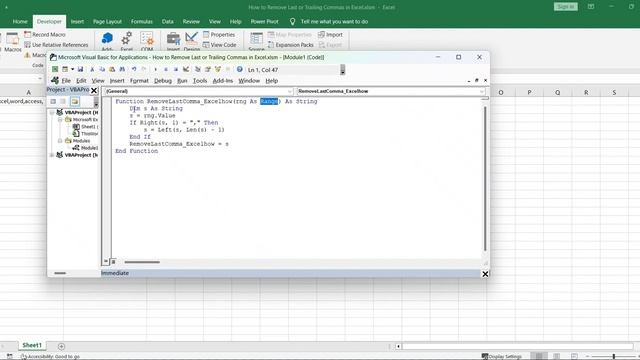Viewport: 640px width, 360px height.
Task: Switch to the Formulas tab in Excel
Action: pyautogui.click(x=142, y=22)
